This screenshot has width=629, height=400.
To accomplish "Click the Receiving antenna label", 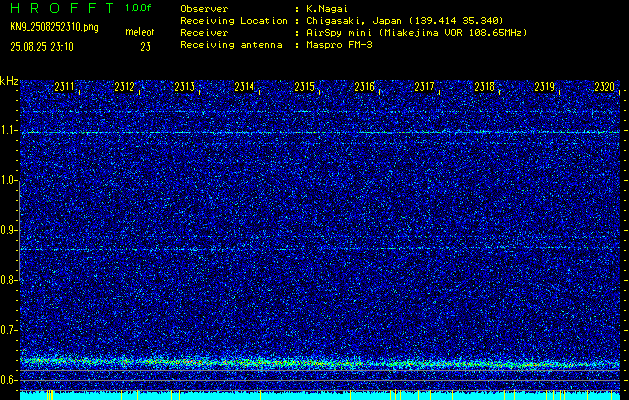I will click(x=231, y=45).
